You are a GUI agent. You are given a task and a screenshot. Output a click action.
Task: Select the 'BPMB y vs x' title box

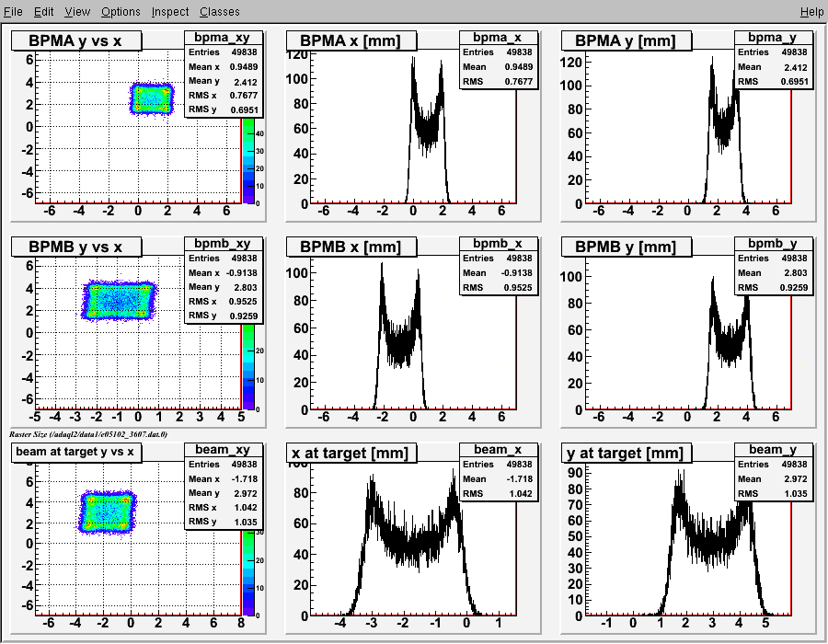pyautogui.click(x=76, y=247)
